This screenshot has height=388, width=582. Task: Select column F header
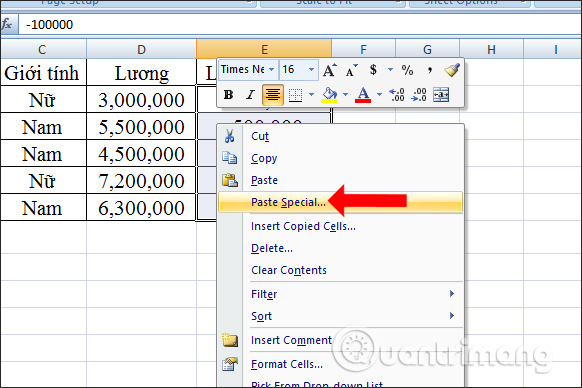point(363,49)
